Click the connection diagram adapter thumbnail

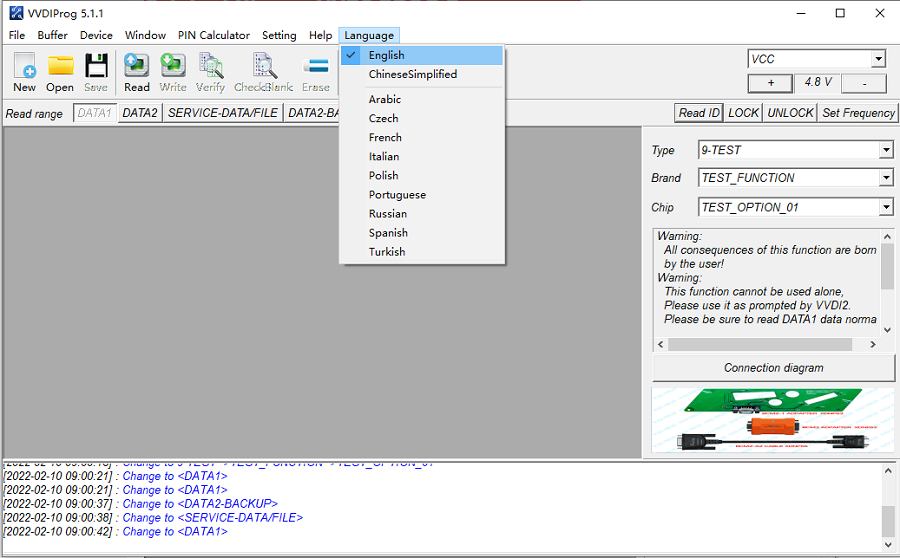click(773, 420)
